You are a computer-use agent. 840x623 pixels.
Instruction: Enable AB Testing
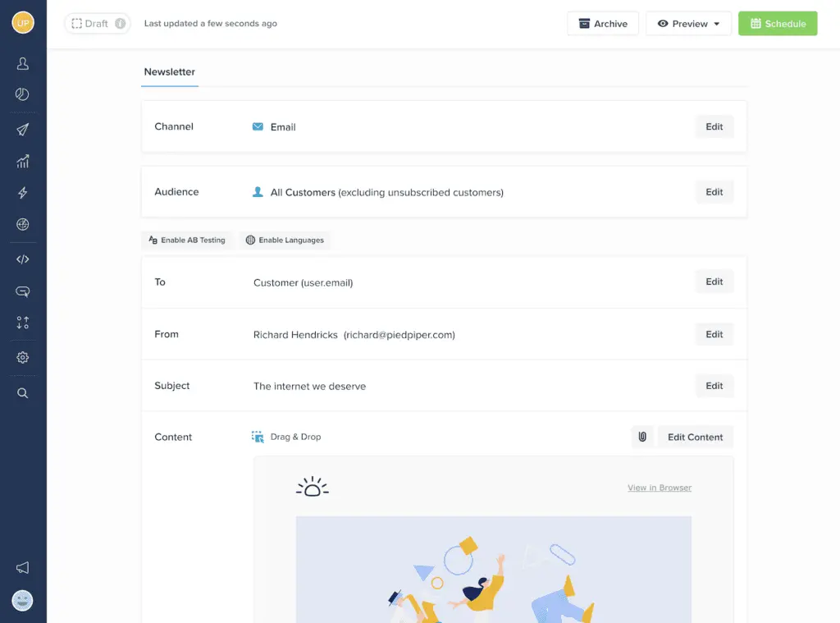[x=187, y=240]
